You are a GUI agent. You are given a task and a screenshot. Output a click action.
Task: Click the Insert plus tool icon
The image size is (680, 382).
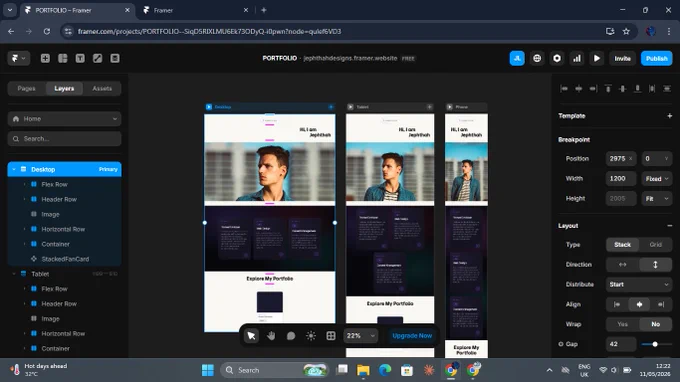click(45, 58)
